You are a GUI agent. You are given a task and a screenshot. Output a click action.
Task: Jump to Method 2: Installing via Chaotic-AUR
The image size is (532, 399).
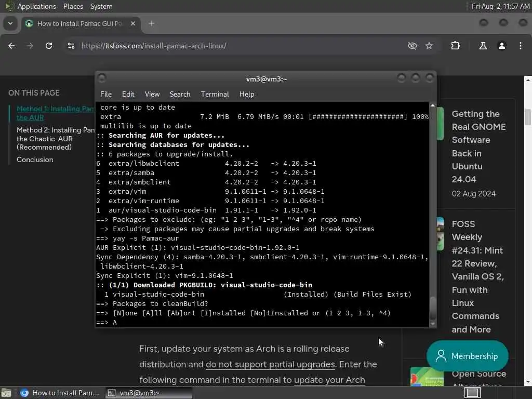56,138
